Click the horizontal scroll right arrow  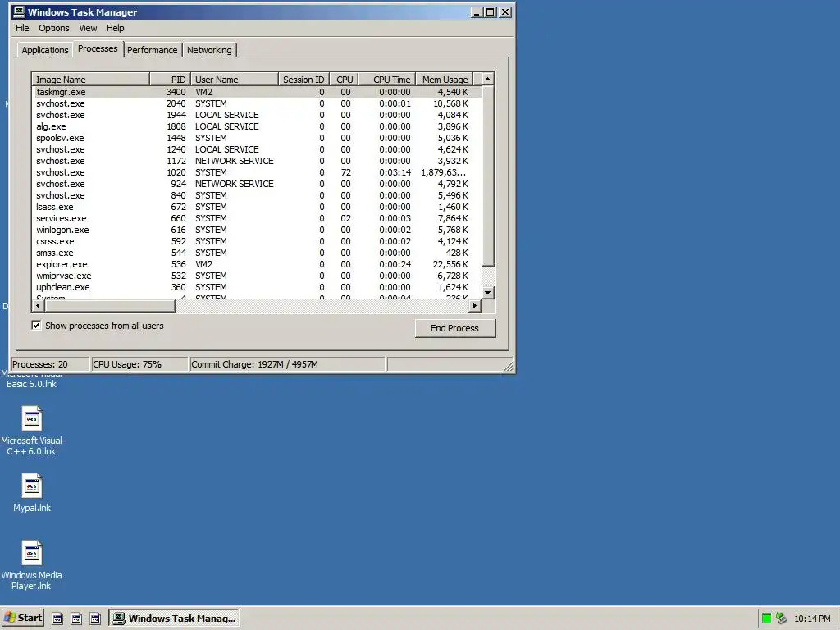(x=475, y=305)
